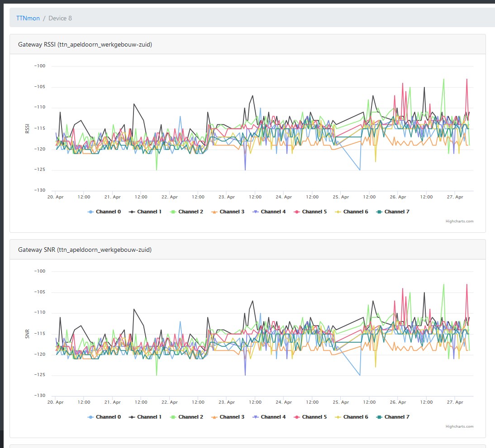Image resolution: width=495 pixels, height=448 pixels.
Task: Hide Channel 6 in the SNR chart legend
Action: (352, 417)
